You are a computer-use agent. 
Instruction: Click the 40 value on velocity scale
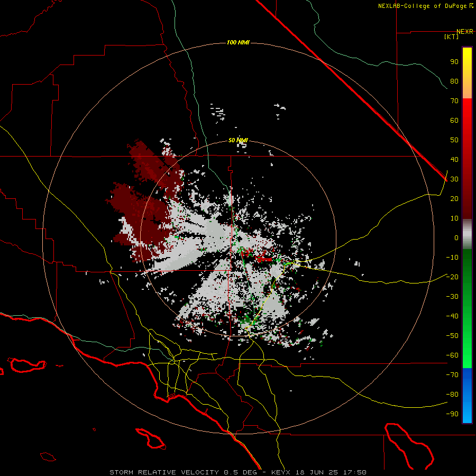454,160
